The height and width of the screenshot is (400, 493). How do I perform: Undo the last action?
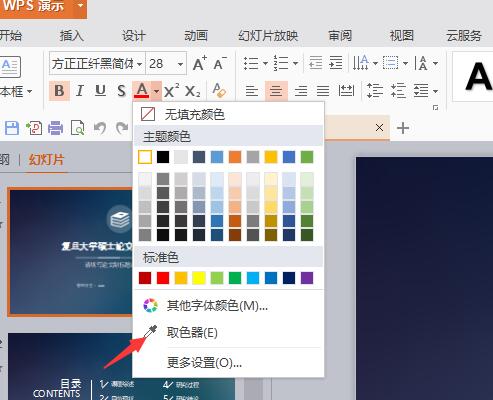(100, 128)
